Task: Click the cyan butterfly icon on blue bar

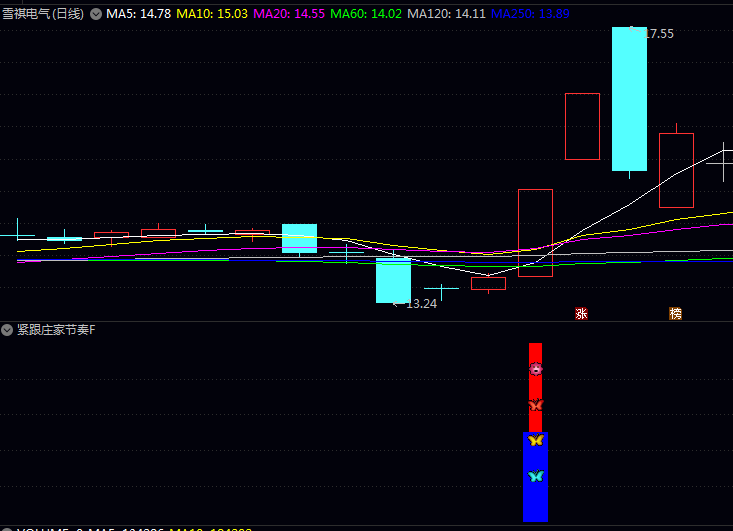Action: click(x=536, y=476)
